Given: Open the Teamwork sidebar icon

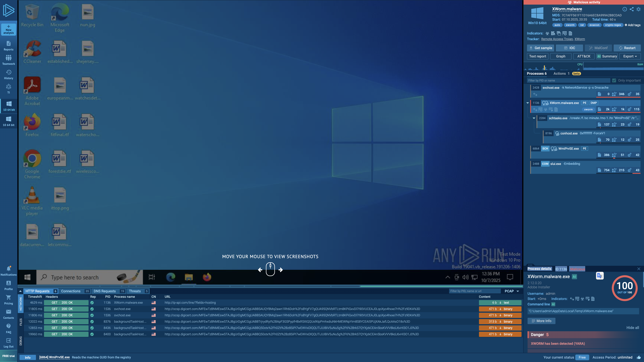Looking at the screenshot, I should click(x=8, y=60).
